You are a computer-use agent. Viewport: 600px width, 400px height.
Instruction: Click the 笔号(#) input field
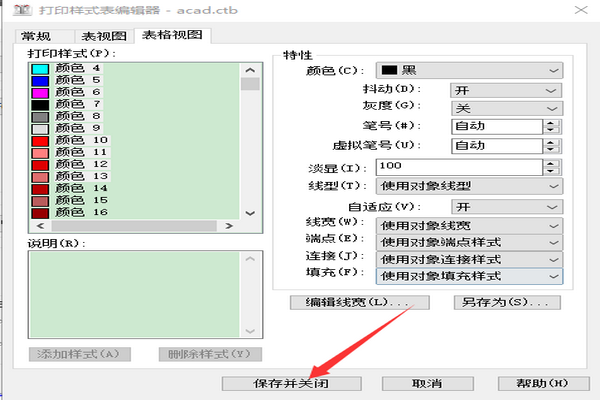coord(497,126)
